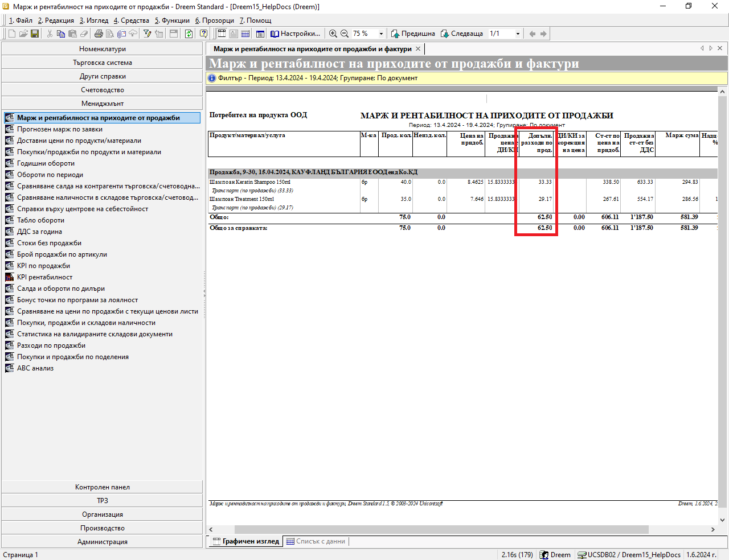Go to next page with Следваща button

(x=461, y=34)
